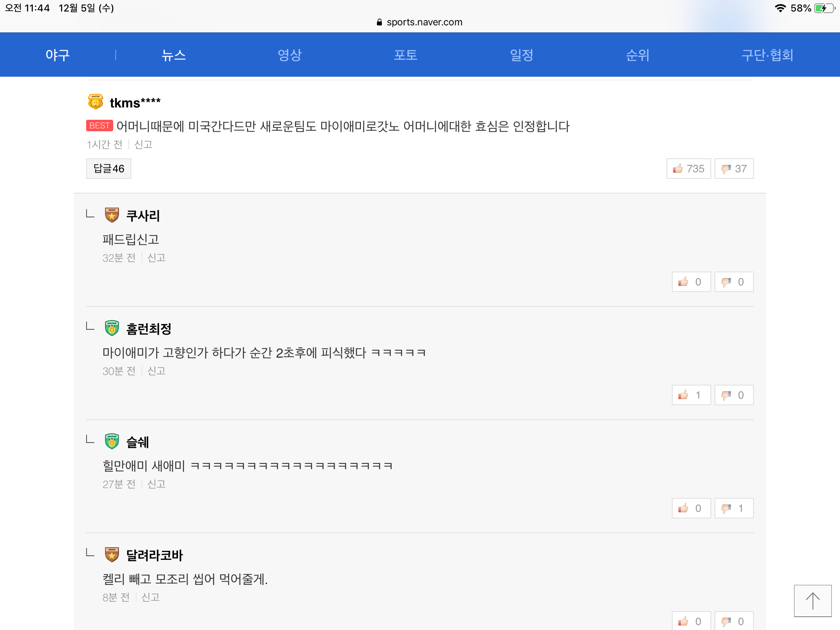The height and width of the screenshot is (630, 840).
Task: Switch to the 뉴스 tab
Action: pyautogui.click(x=173, y=55)
